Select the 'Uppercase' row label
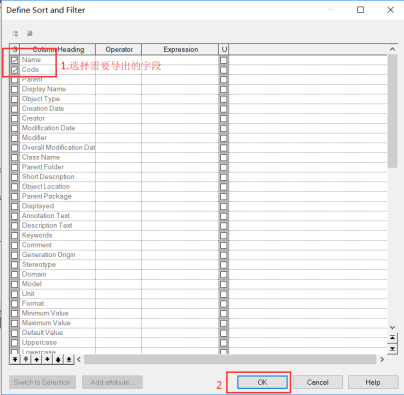 (x=39, y=343)
